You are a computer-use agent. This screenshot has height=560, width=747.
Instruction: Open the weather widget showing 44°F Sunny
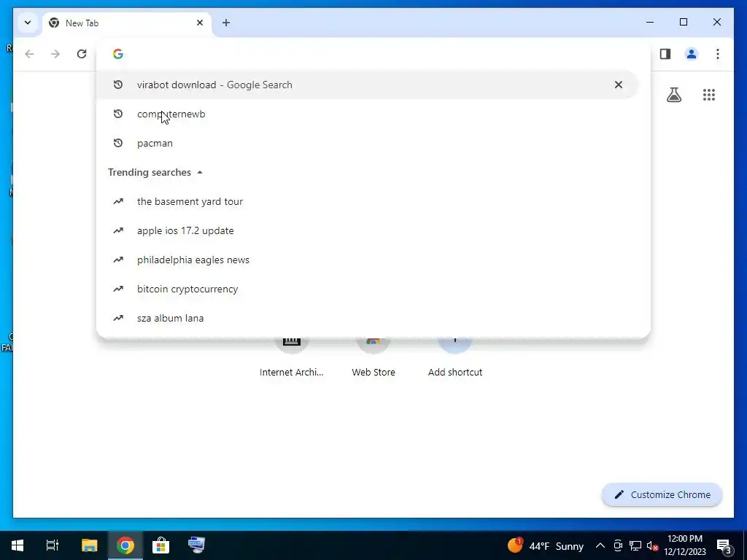pyautogui.click(x=546, y=545)
